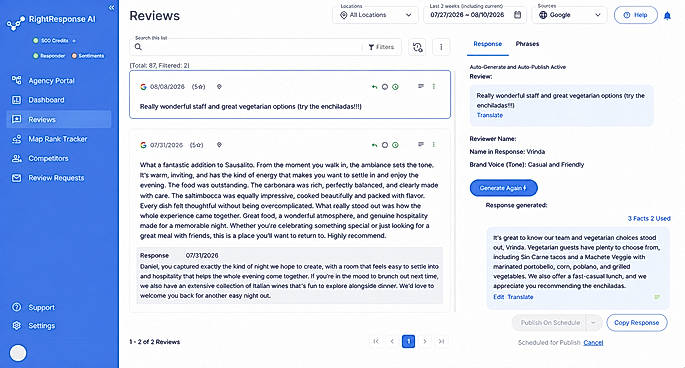This screenshot has height=368, width=685.
Task: Go to previous page of reviews
Action: click(392, 341)
